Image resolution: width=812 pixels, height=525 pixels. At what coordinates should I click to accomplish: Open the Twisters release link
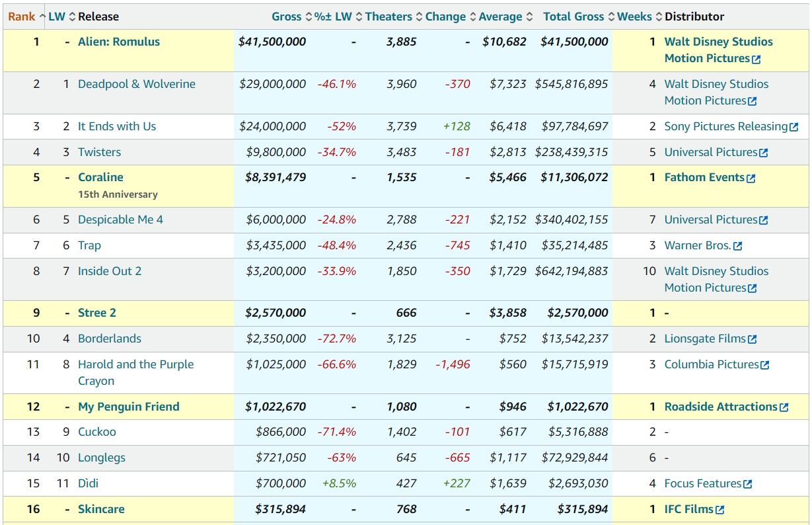[x=100, y=152]
